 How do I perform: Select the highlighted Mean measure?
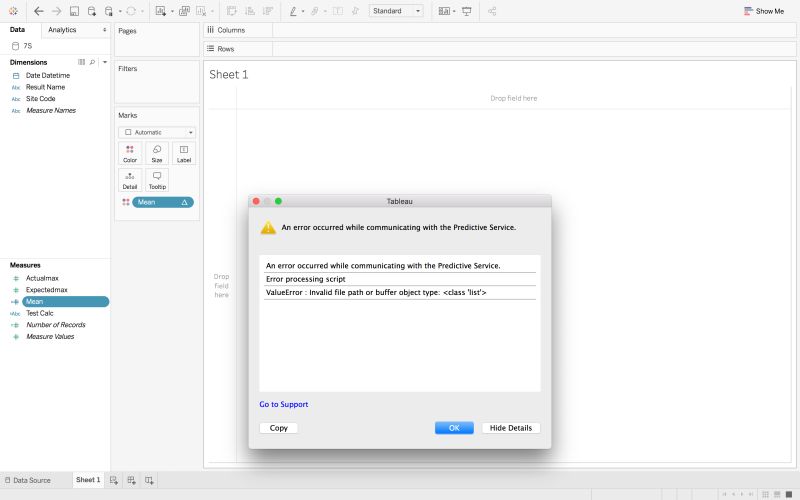point(65,302)
